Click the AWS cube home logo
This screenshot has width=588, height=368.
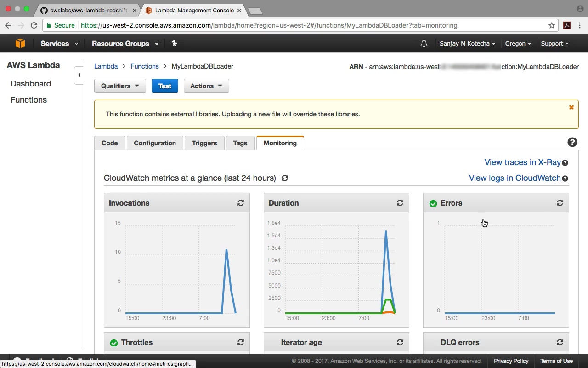(20, 43)
